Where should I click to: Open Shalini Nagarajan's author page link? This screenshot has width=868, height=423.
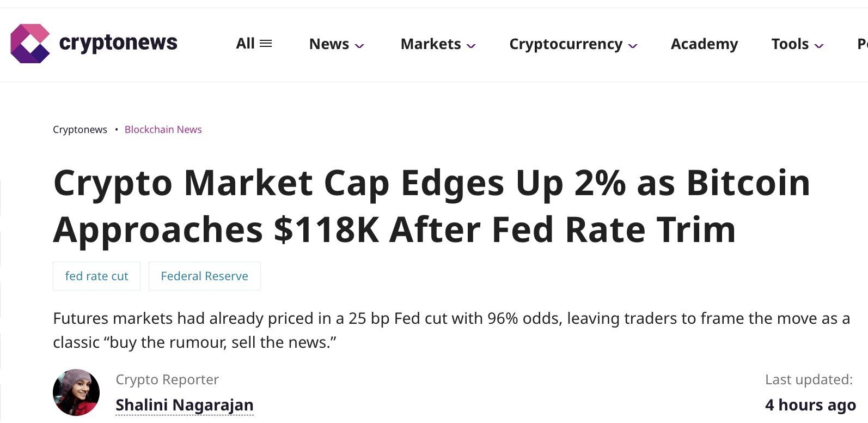click(185, 405)
